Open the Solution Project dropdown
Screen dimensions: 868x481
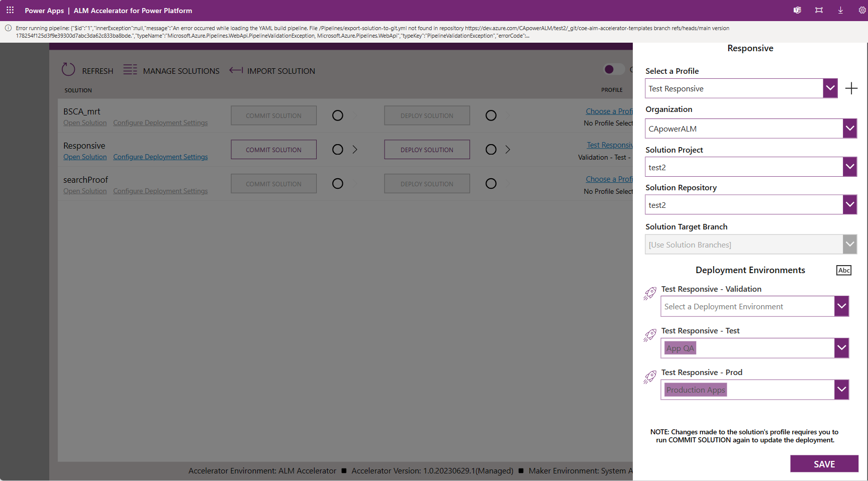click(x=849, y=167)
